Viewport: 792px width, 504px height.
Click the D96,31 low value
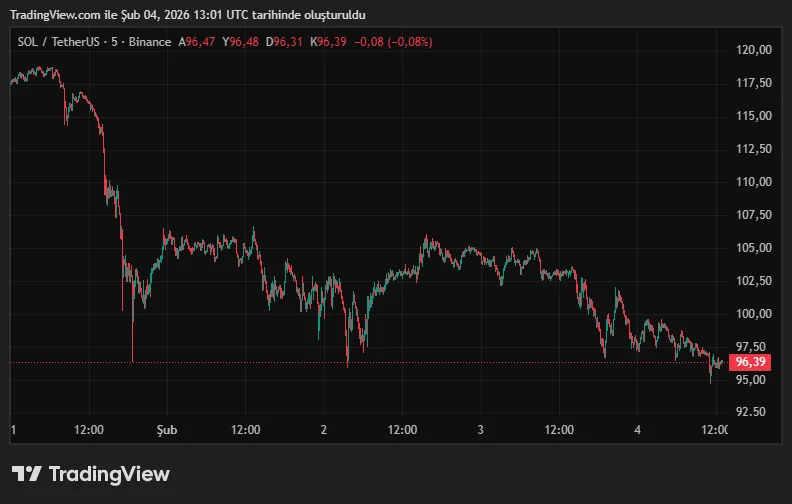click(x=286, y=42)
